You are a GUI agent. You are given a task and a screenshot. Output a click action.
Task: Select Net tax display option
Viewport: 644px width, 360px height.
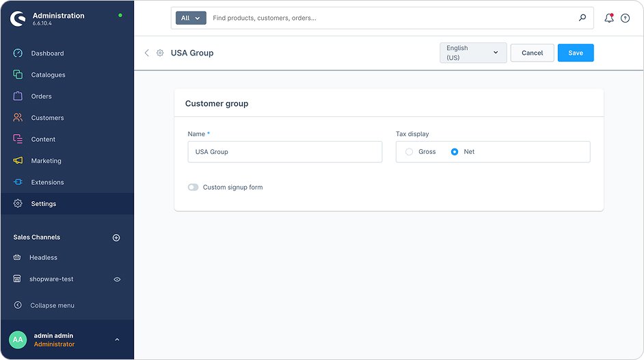[x=455, y=152]
